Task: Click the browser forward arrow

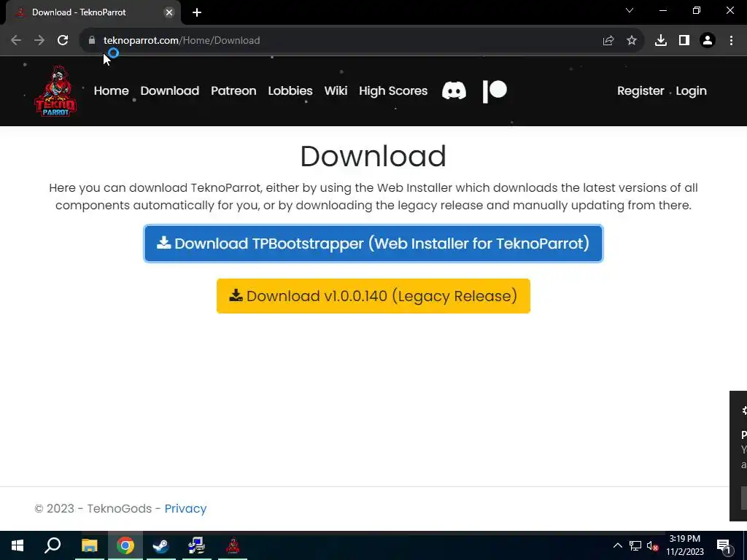Action: click(x=39, y=41)
